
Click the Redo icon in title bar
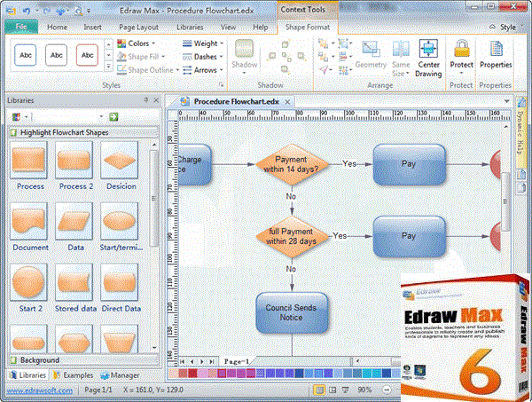[x=46, y=11]
